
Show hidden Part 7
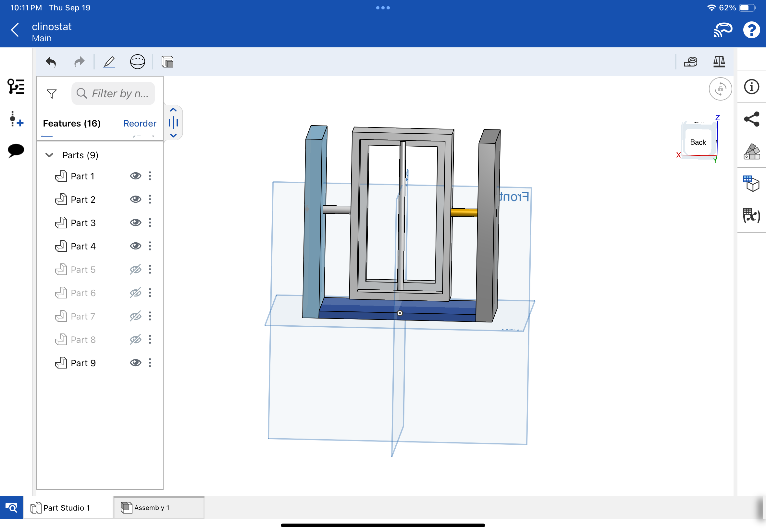coord(135,316)
